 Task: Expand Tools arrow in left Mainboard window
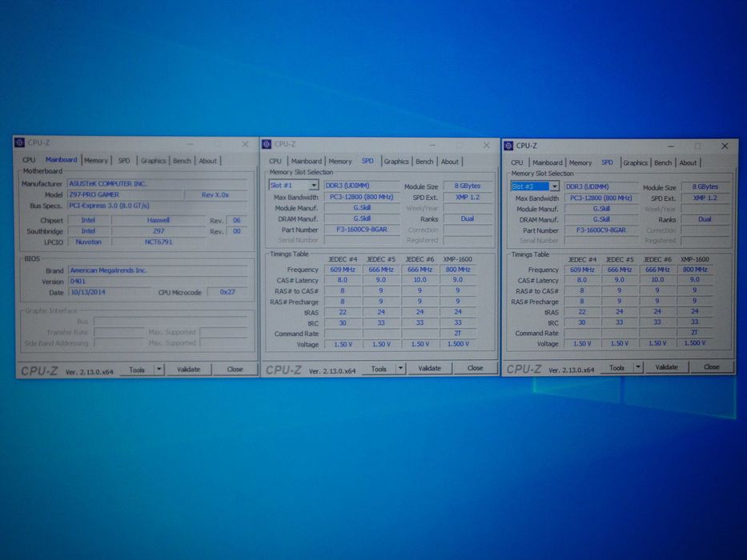[159, 370]
